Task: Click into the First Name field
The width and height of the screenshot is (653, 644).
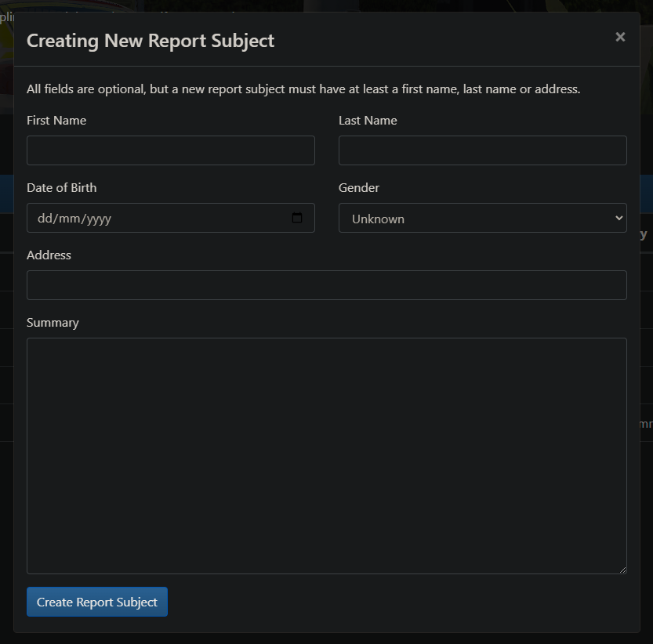Action: point(170,150)
